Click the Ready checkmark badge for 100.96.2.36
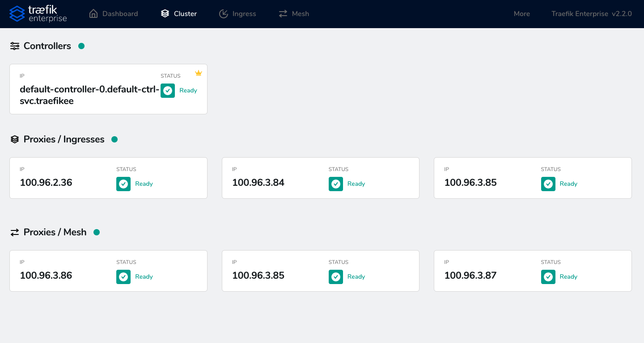Screen dimensions: 644x343 [123, 184]
